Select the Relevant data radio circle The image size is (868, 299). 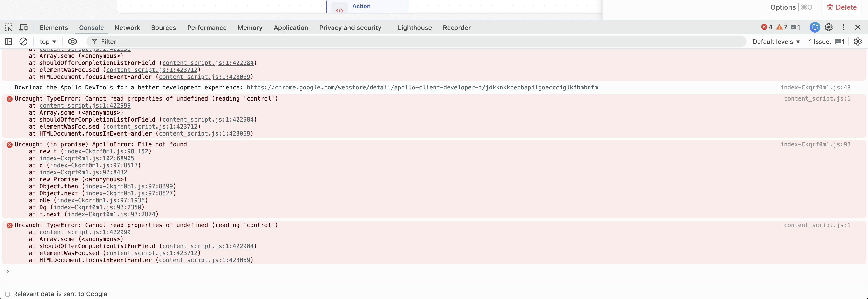coord(7,294)
